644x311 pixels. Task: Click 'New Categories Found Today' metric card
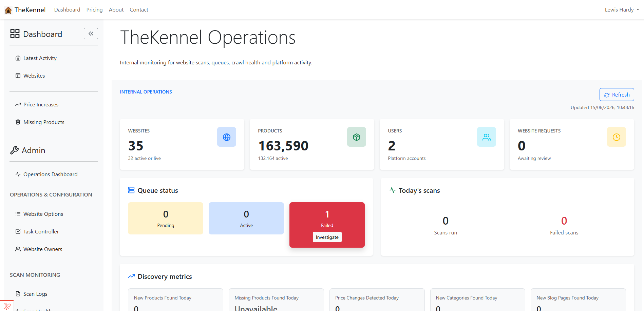478,300
